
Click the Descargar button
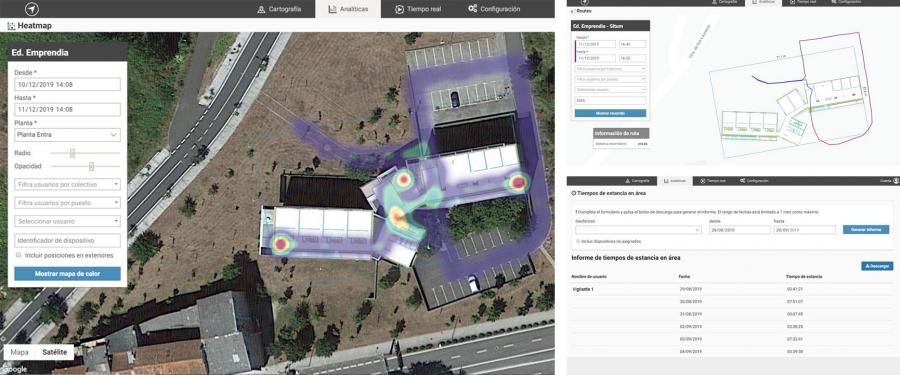pyautogui.click(x=877, y=266)
